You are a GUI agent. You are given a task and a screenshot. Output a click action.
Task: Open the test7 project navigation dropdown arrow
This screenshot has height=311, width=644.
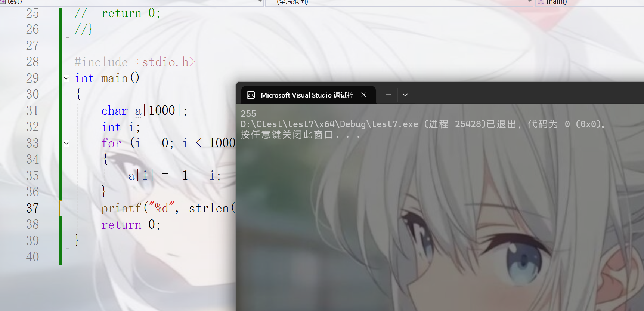[260, 2]
